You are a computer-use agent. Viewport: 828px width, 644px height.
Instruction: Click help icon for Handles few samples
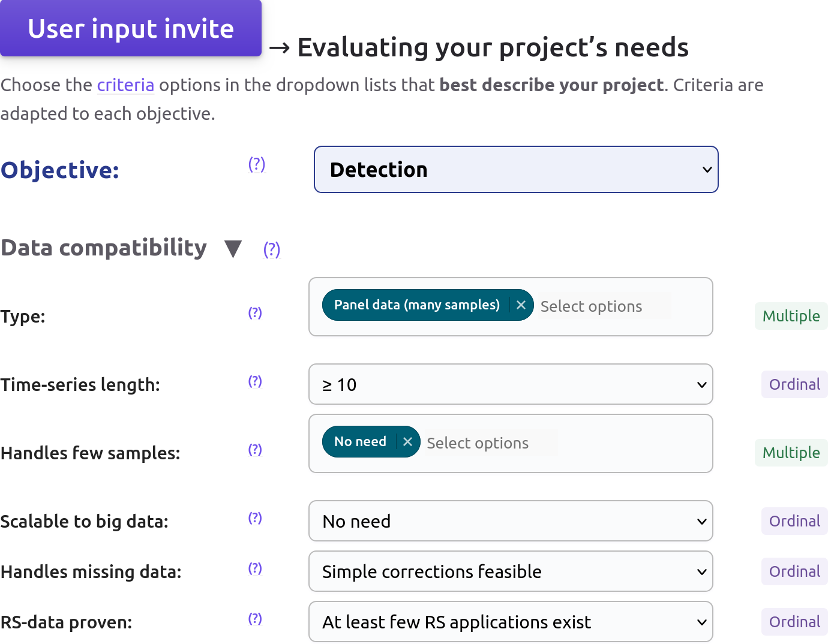pos(255,450)
